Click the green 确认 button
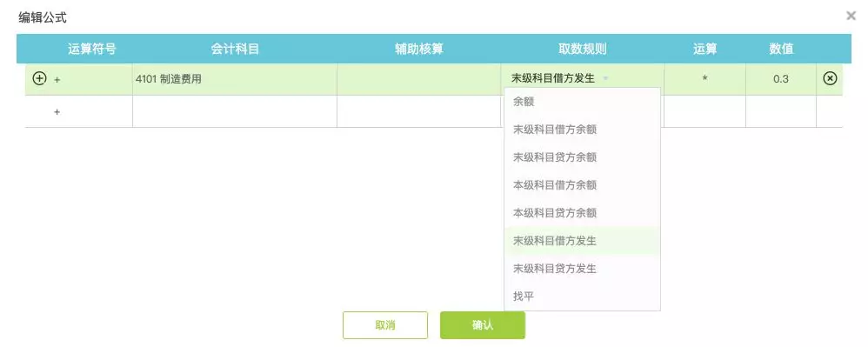The height and width of the screenshot is (347, 868). [483, 325]
